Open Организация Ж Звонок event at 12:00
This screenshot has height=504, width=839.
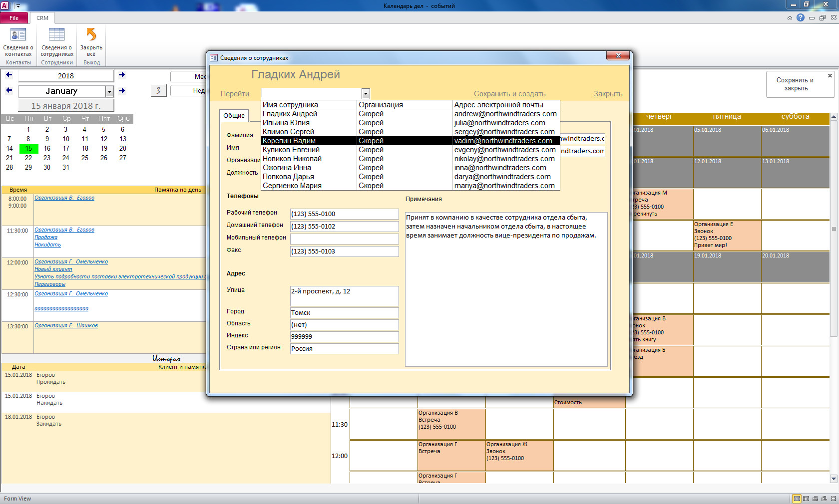(519, 455)
